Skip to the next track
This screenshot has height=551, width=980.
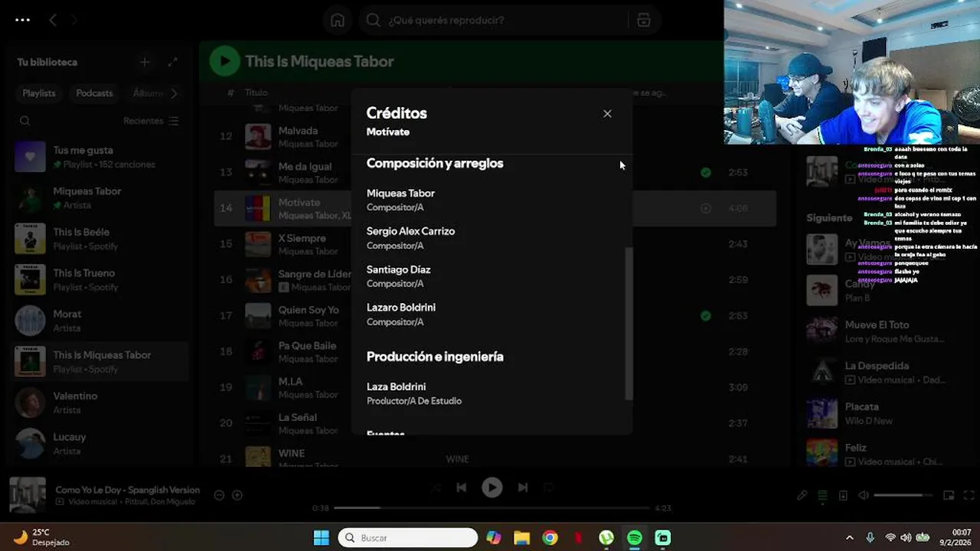pos(523,487)
